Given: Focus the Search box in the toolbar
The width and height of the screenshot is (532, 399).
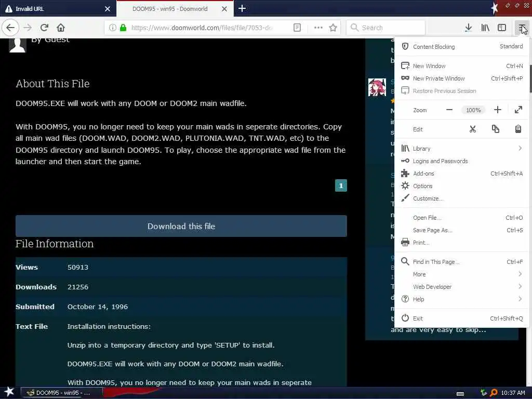Looking at the screenshot, I should (x=386, y=28).
